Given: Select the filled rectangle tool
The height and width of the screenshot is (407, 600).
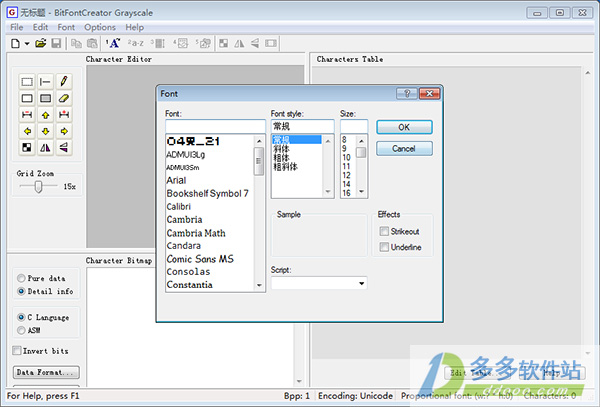Looking at the screenshot, I should tap(45, 98).
